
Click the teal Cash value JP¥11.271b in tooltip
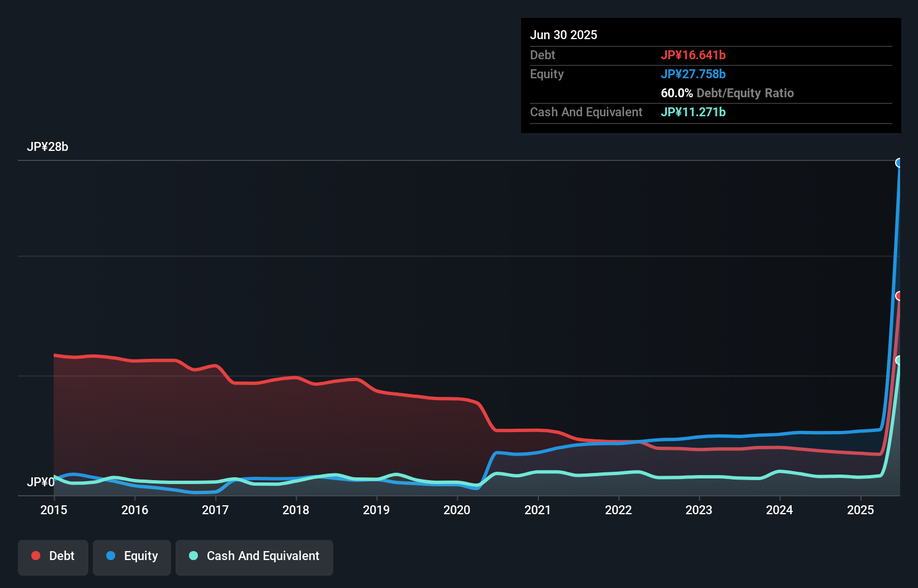[693, 112]
